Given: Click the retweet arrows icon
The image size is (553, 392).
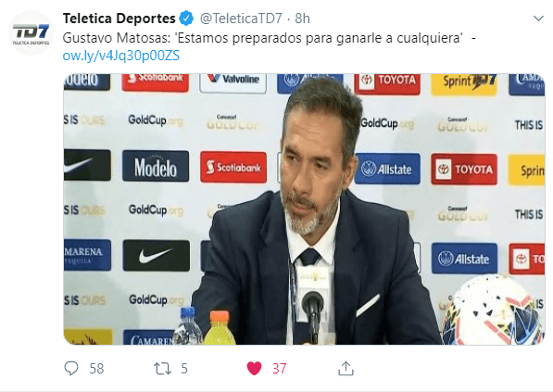Looking at the screenshot, I should (x=163, y=369).
